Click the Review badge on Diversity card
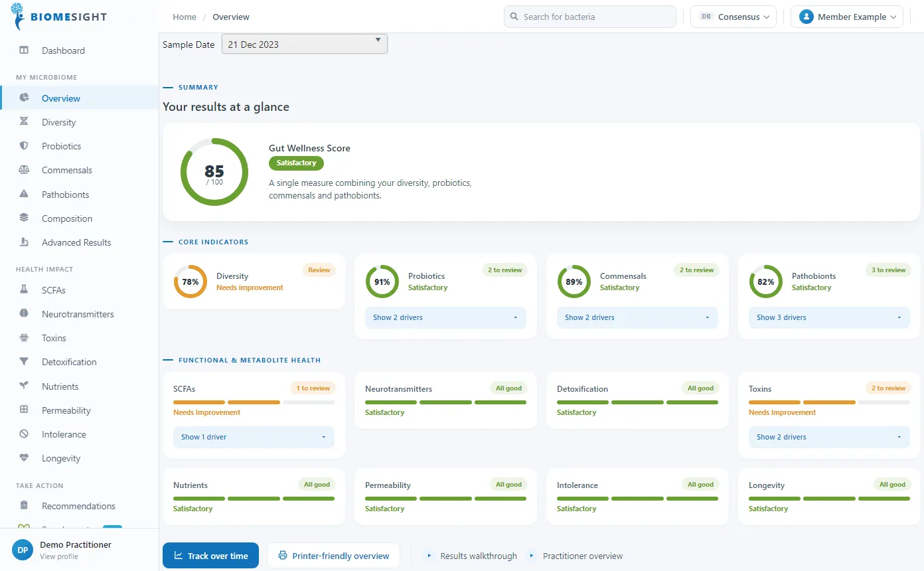The width and height of the screenshot is (924, 571). 319,270
